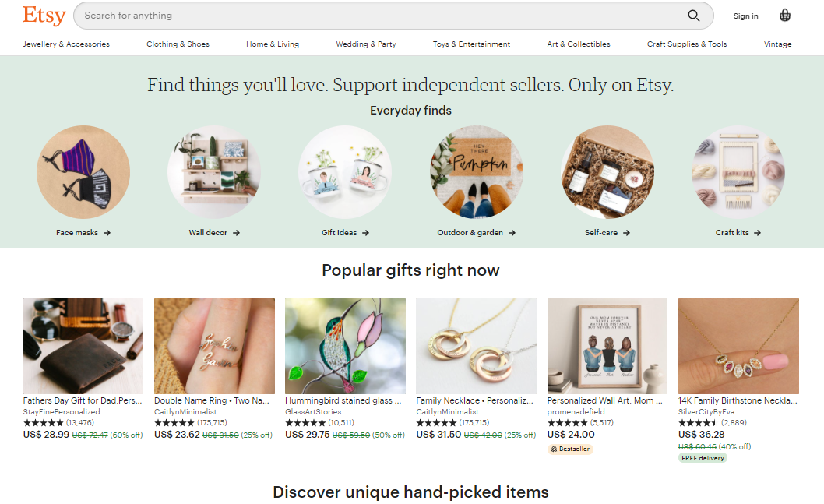Click the Sign in button
824x504 pixels.
tap(745, 16)
